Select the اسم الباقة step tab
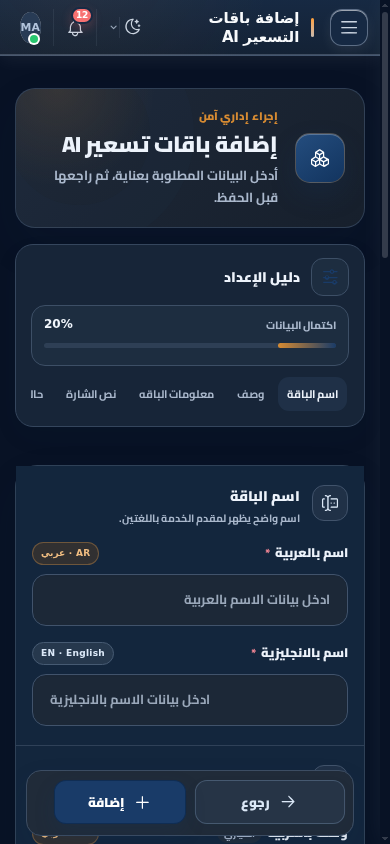The image size is (390, 844). 313,395
